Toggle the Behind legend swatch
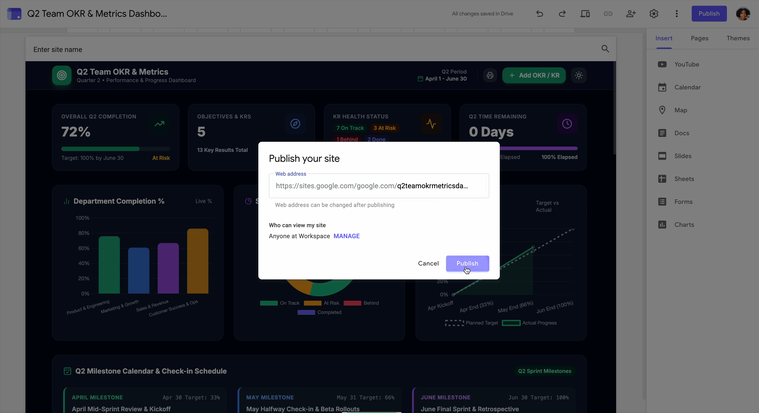Image resolution: width=759 pixels, height=413 pixels. click(352, 303)
